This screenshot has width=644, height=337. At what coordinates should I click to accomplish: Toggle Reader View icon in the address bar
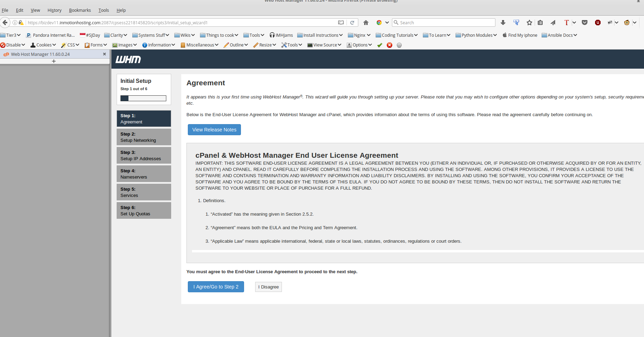click(x=341, y=23)
